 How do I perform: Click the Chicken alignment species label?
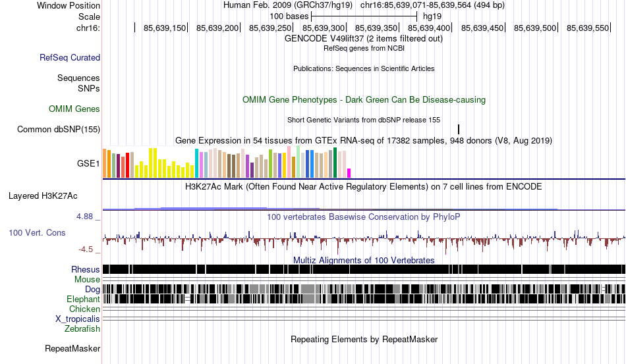[x=84, y=309]
